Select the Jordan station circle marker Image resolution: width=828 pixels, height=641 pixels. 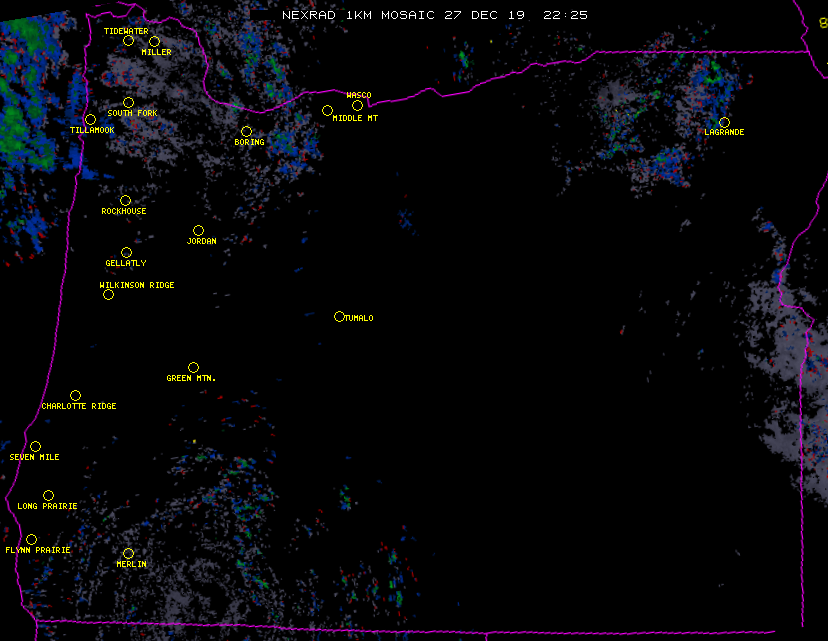point(198,230)
